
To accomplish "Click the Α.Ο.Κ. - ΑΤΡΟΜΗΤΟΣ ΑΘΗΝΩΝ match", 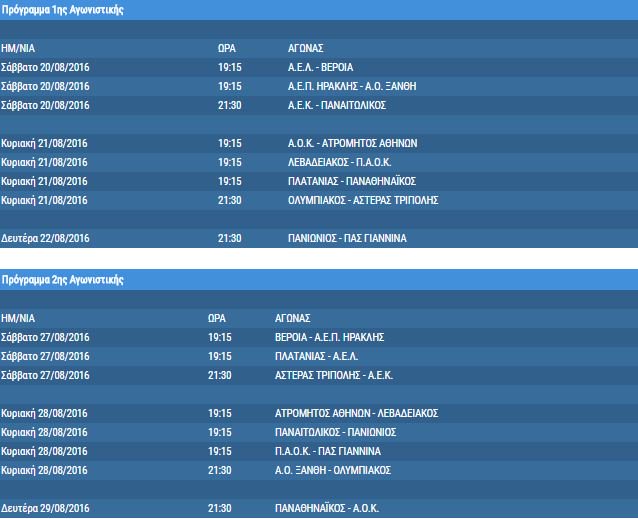I will (346, 143).
